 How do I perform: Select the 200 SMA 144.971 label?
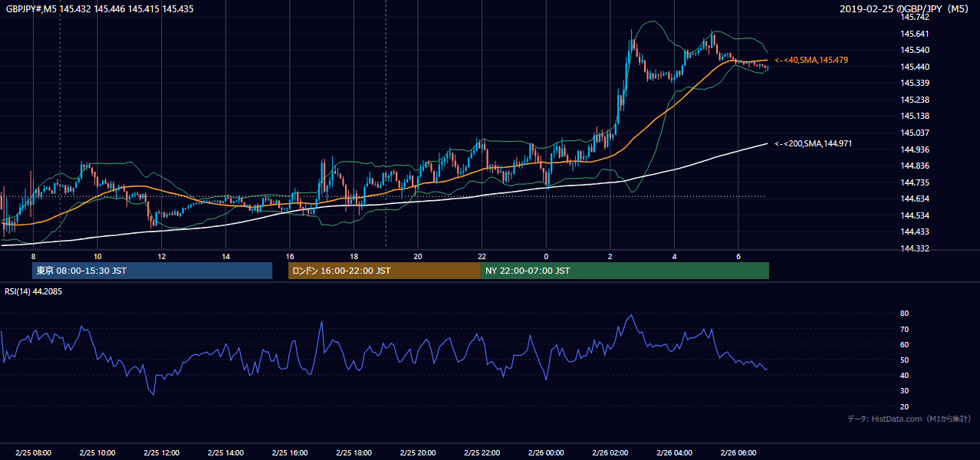coord(814,143)
